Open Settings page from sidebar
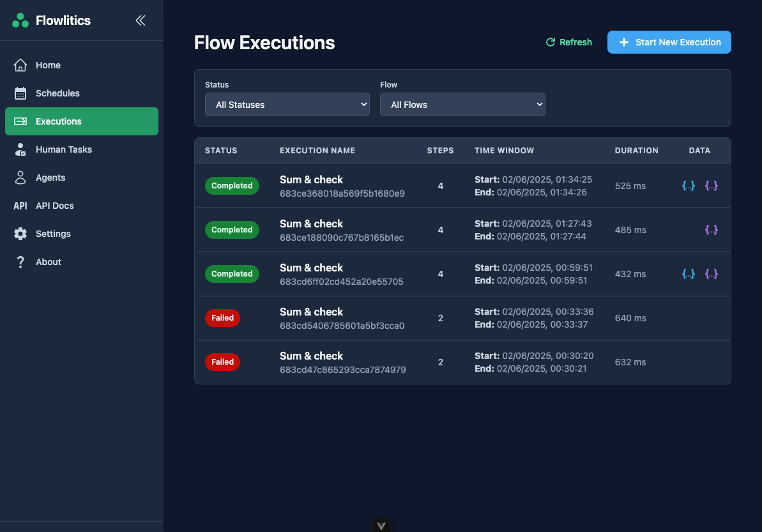 (82, 234)
